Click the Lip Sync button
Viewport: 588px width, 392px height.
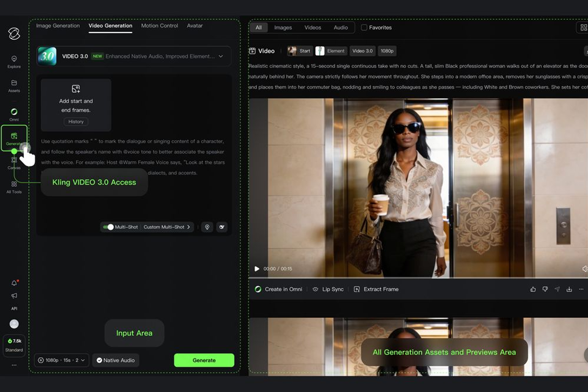click(x=328, y=289)
